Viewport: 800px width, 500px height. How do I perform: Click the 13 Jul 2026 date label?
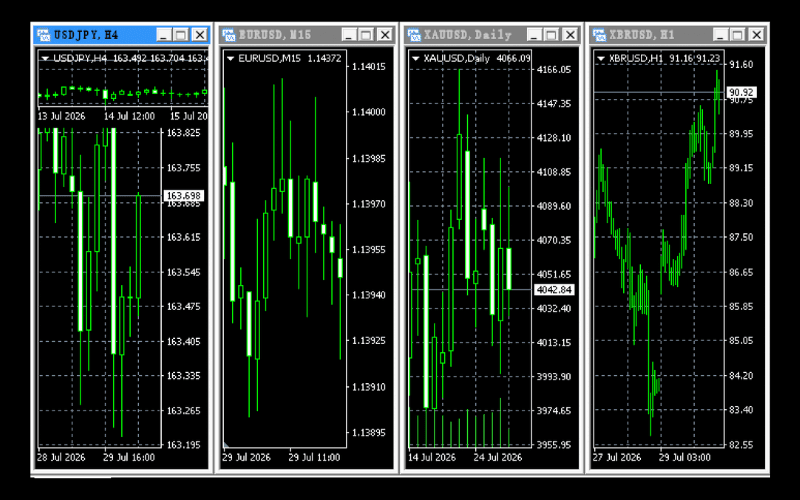(61, 116)
